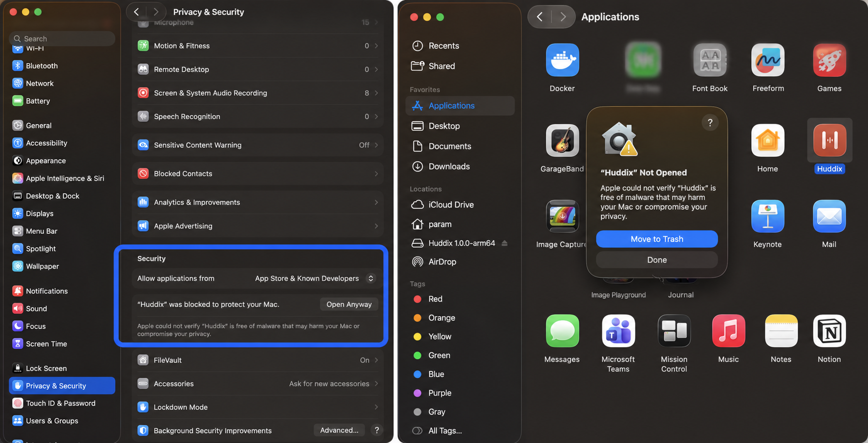Open the GarageBand app icon
This screenshot has height=443, width=868.
click(x=562, y=140)
